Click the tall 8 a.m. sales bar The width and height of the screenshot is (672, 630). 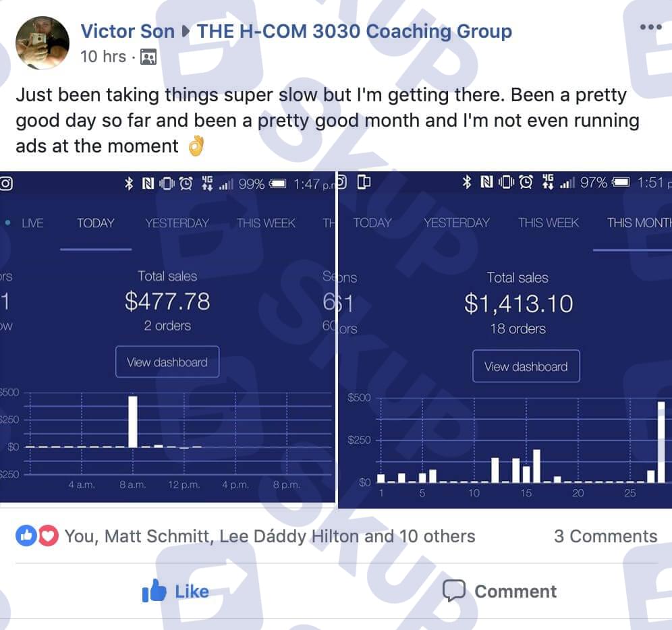pyautogui.click(x=133, y=422)
